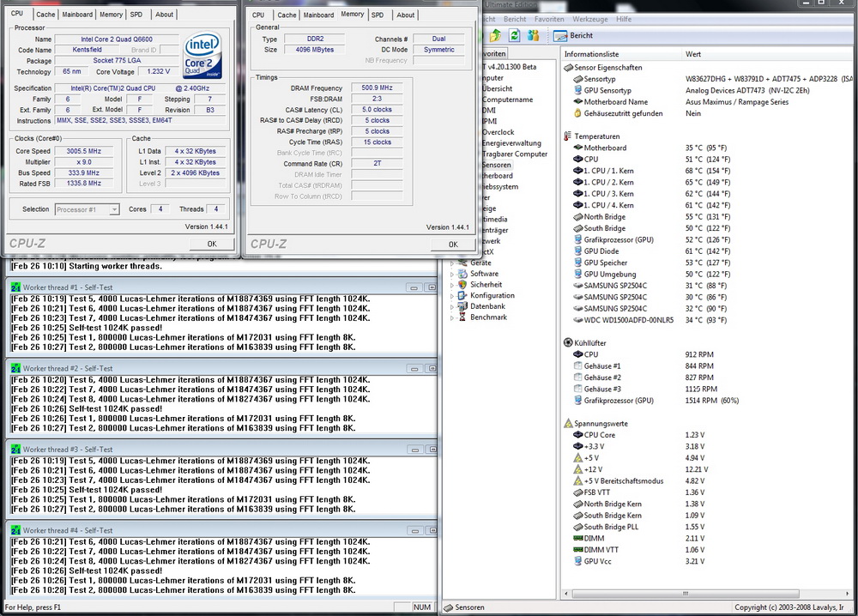
Task: Switch to CPU tab in right CPU-Z window
Action: pos(258,15)
